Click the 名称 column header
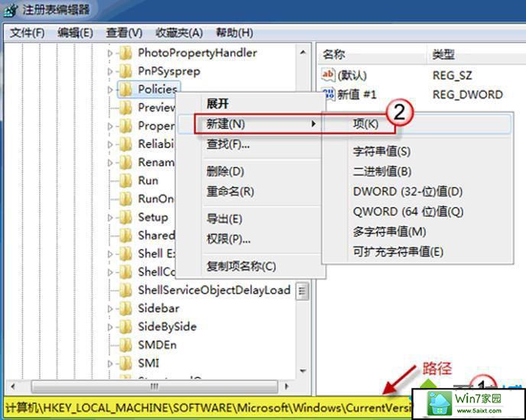 click(372, 54)
